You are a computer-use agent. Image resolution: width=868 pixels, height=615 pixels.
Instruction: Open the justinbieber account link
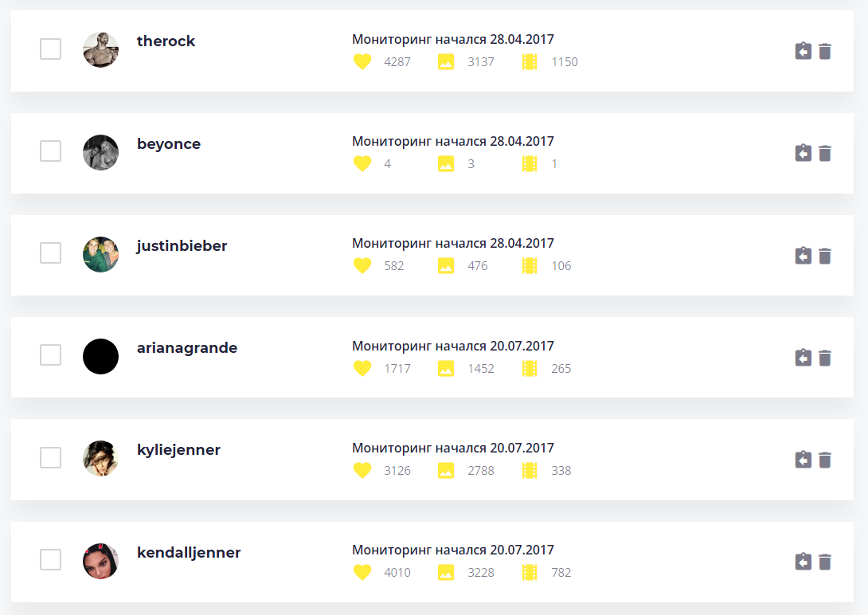click(182, 246)
